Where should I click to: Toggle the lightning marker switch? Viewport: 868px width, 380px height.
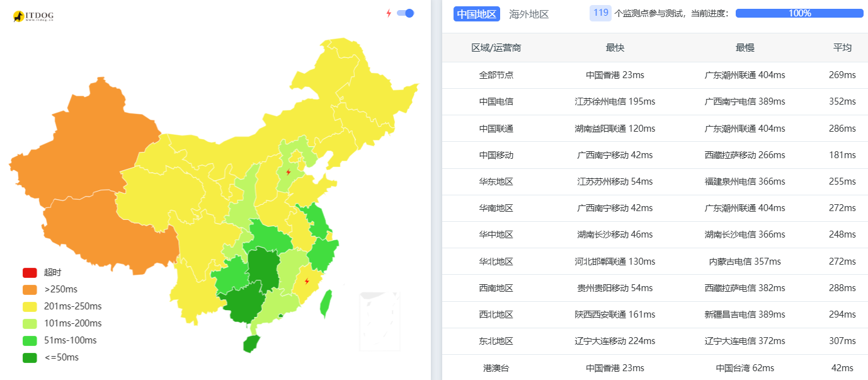405,13
